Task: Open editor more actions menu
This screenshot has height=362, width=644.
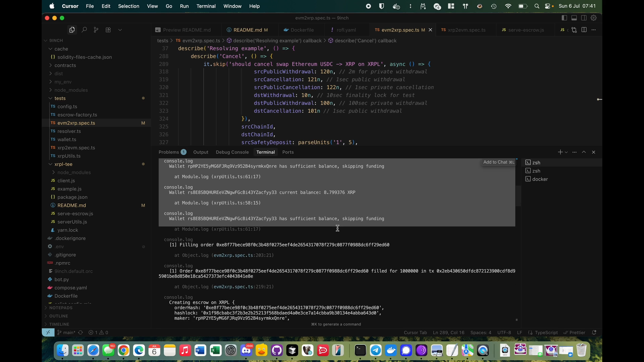Action: pyautogui.click(x=594, y=30)
